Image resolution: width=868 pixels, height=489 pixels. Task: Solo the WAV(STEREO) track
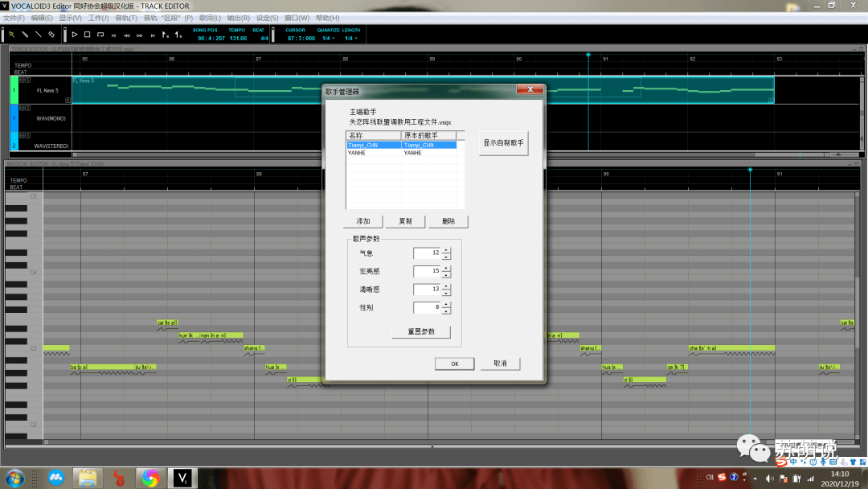pos(27,135)
